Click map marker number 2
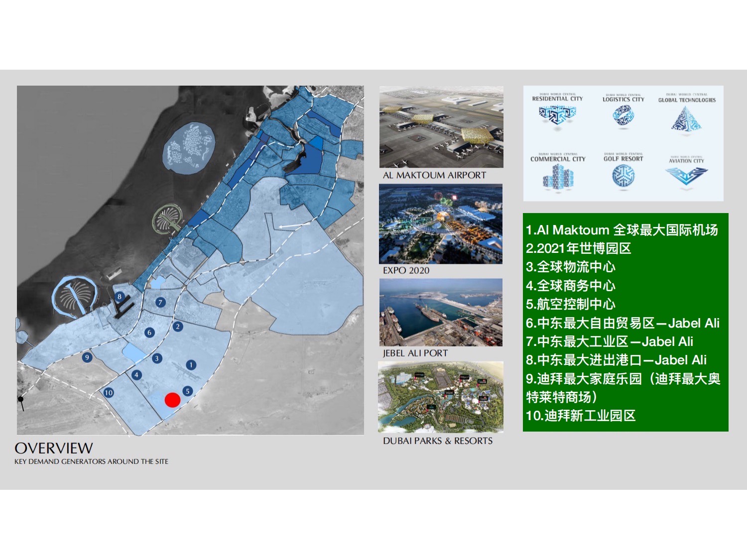This screenshot has width=747, height=560. coord(178,327)
